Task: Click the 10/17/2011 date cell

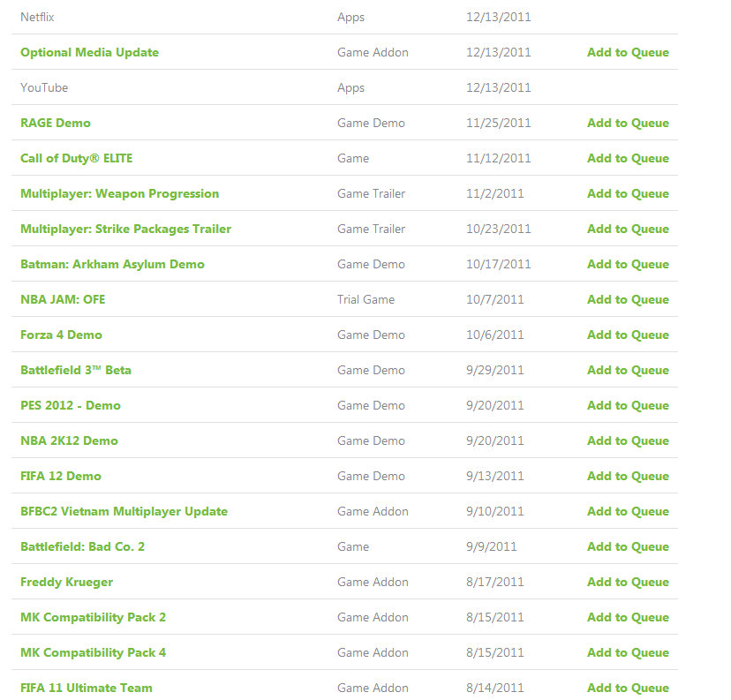Action: click(x=498, y=264)
